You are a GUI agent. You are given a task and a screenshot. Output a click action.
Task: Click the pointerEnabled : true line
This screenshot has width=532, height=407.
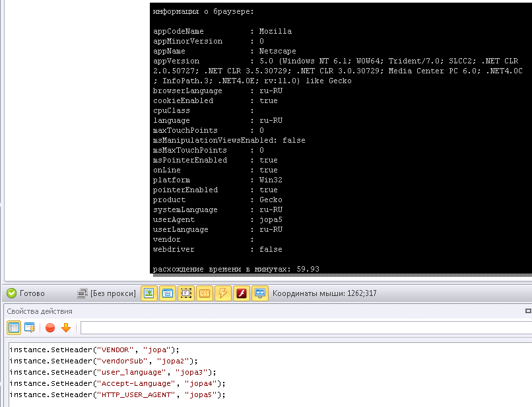(x=215, y=190)
